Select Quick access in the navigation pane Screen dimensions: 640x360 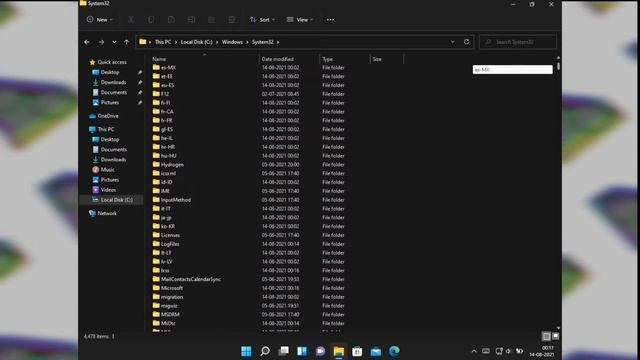(111, 62)
